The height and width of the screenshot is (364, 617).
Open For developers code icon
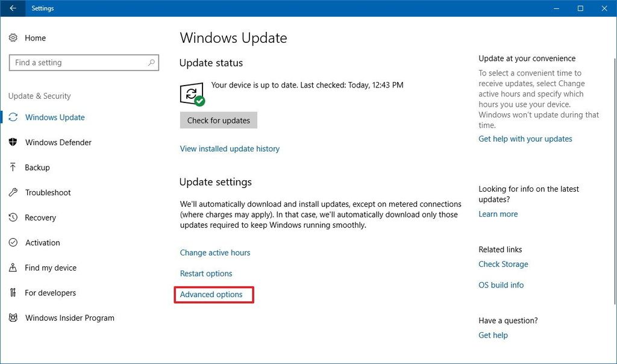[13, 293]
